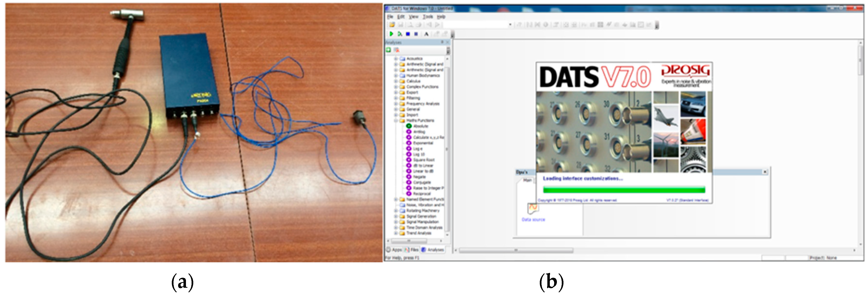The width and height of the screenshot is (868, 297).
Task: Select the 'Conjugate' function row
Action: (419, 182)
